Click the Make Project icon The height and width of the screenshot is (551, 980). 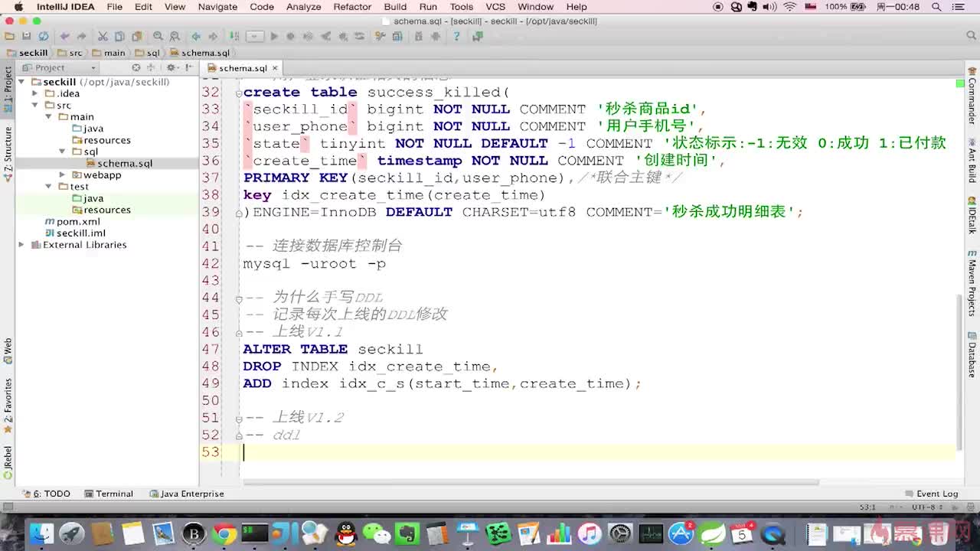pyautogui.click(x=234, y=36)
